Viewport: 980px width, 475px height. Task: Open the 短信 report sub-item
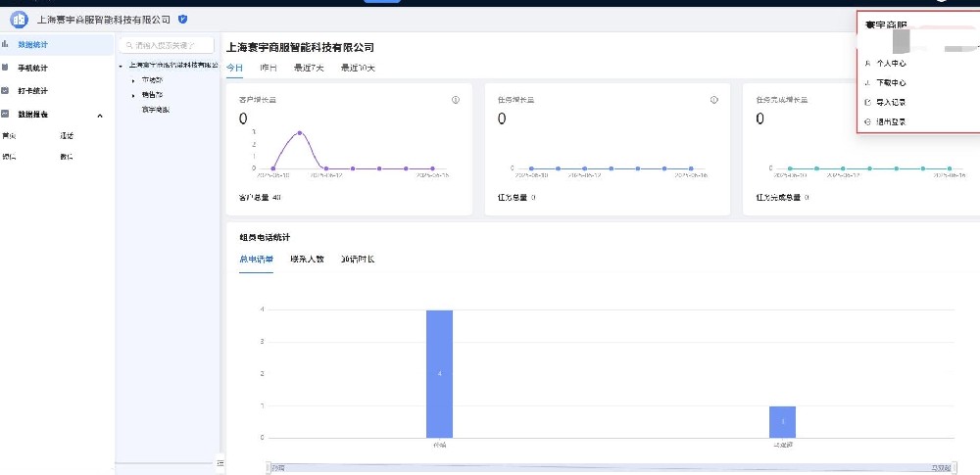tap(9, 157)
